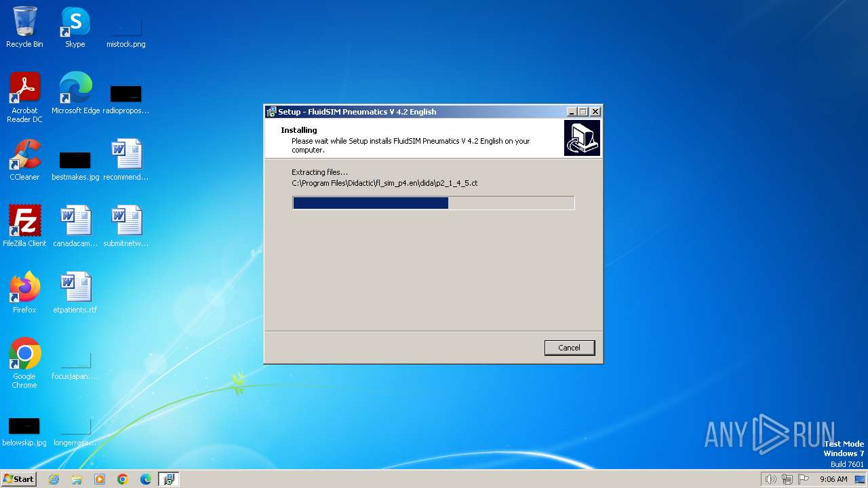Click the installation progress bar

pos(433,203)
